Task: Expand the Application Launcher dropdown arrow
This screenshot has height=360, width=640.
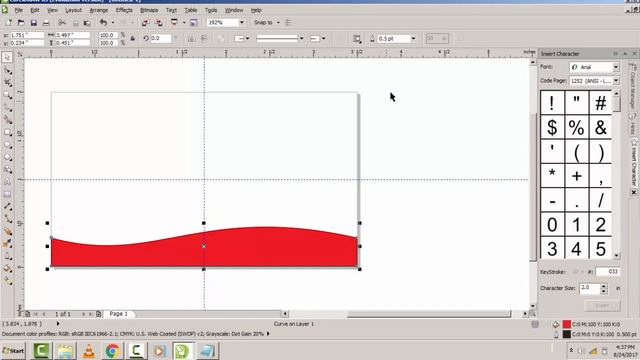Action: pyautogui.click(x=184, y=22)
